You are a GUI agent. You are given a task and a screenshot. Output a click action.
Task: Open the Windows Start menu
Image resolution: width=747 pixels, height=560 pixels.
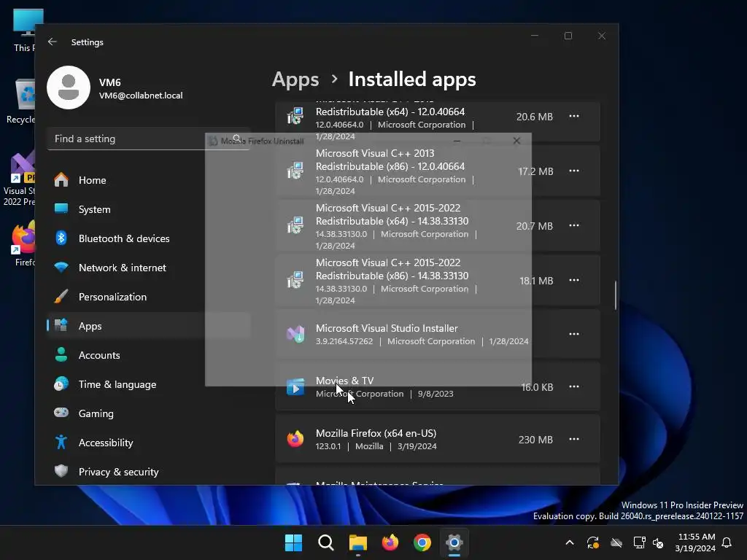point(293,542)
